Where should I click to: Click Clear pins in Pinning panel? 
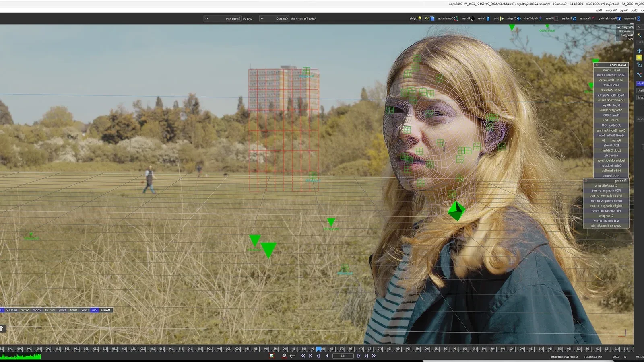click(x=606, y=216)
